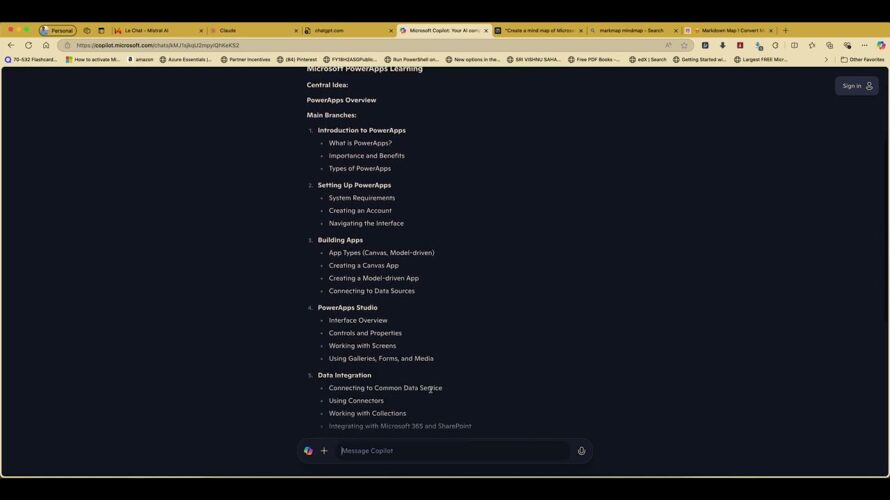
Task: Open the tab actions menu icon
Action: tap(101, 31)
